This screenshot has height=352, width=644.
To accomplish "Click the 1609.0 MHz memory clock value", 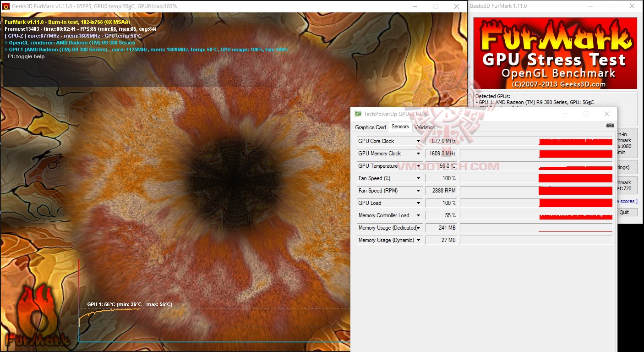I will pyautogui.click(x=442, y=154).
